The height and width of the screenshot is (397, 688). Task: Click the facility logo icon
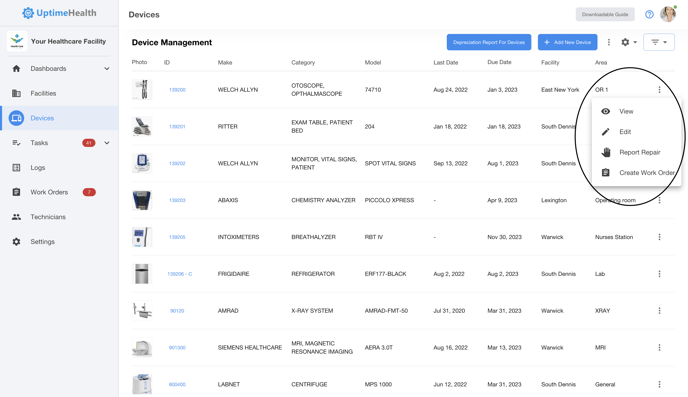point(17,41)
